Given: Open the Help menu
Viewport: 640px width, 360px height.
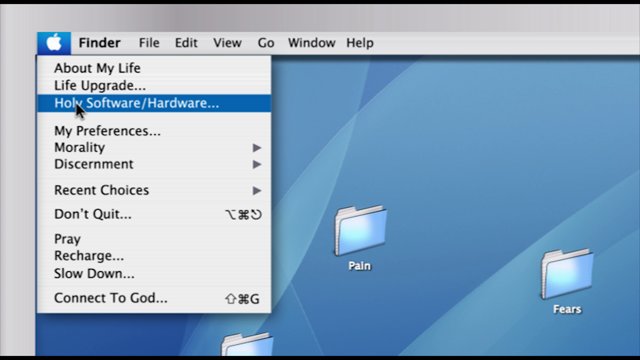Looking at the screenshot, I should pyautogui.click(x=360, y=43).
